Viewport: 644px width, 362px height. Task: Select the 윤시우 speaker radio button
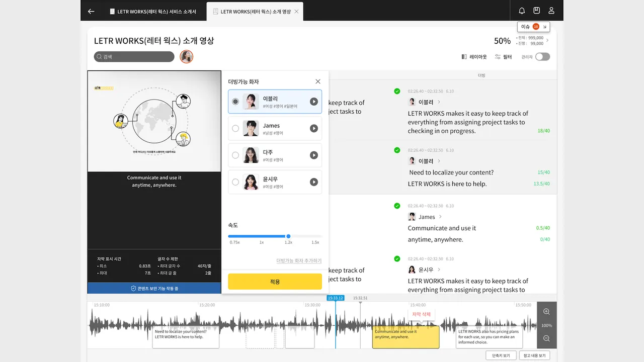pos(235,182)
